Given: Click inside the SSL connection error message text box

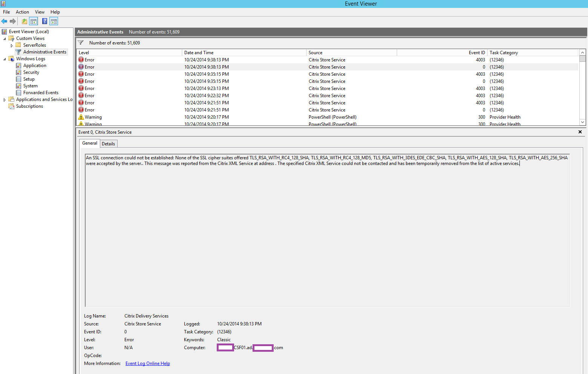Looking at the screenshot, I should pyautogui.click(x=327, y=230).
